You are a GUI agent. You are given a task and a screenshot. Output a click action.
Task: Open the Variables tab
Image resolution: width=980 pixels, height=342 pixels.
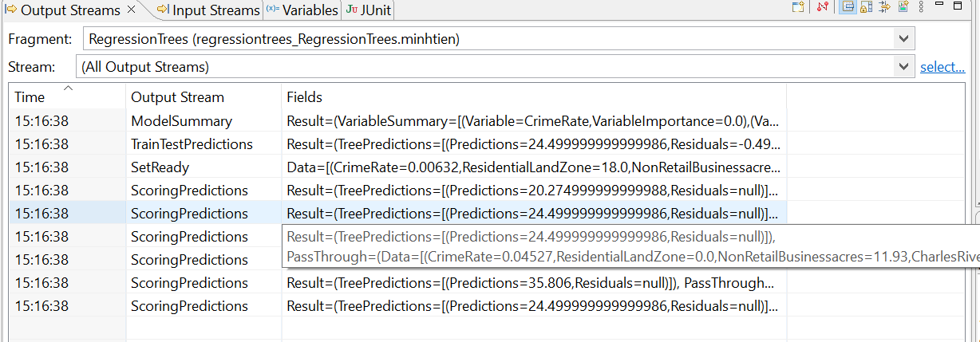(x=302, y=10)
